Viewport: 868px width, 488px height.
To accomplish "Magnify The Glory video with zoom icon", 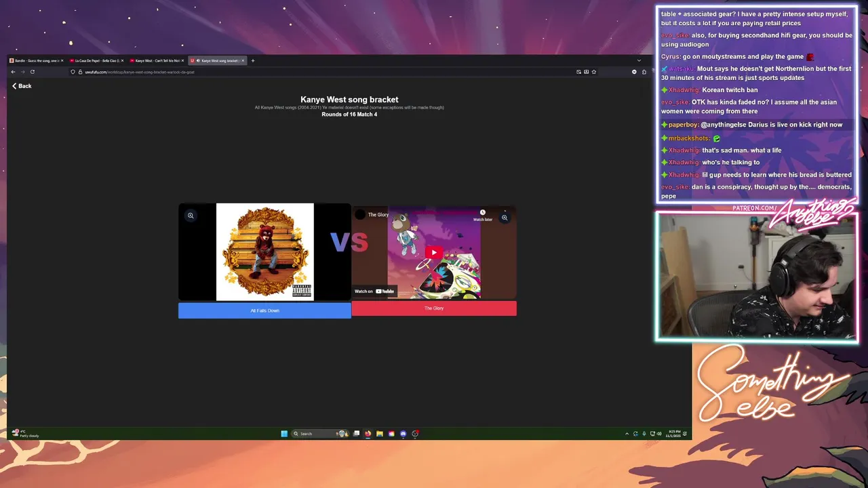I will click(505, 218).
